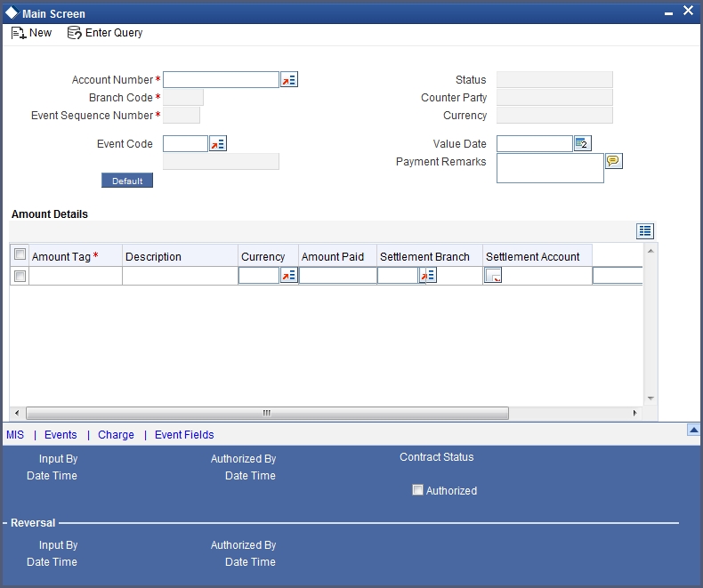Click the expand arrow above footer panel

pyautogui.click(x=693, y=430)
